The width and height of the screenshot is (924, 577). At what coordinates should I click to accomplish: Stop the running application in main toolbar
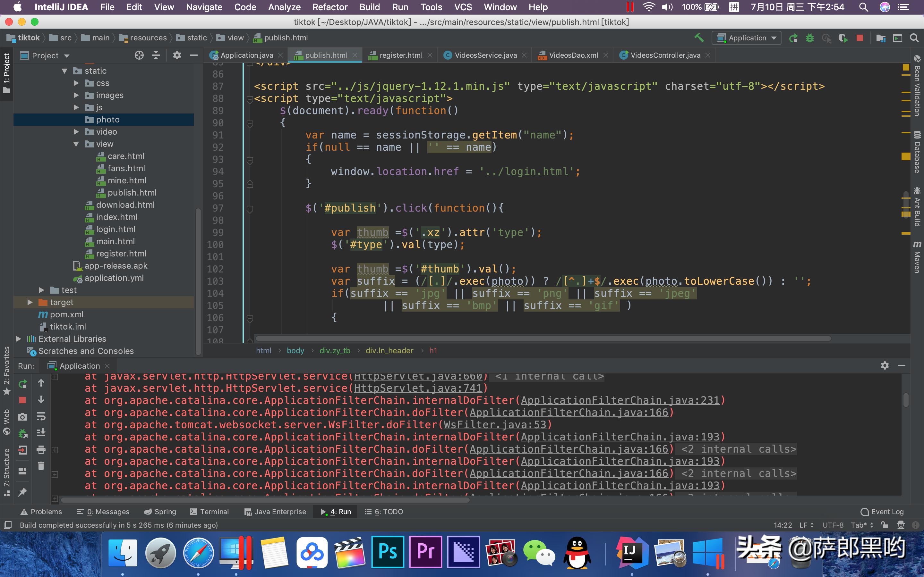pos(860,38)
